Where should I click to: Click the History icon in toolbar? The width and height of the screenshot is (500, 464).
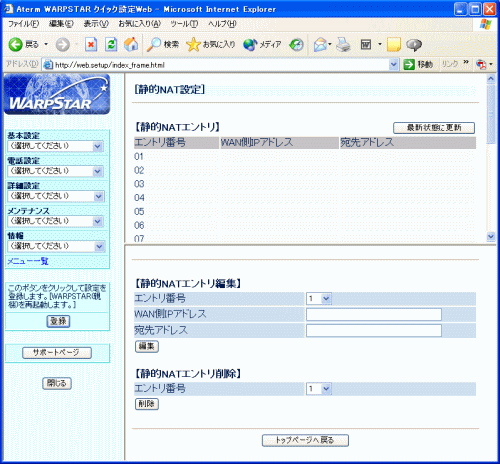pos(296,44)
